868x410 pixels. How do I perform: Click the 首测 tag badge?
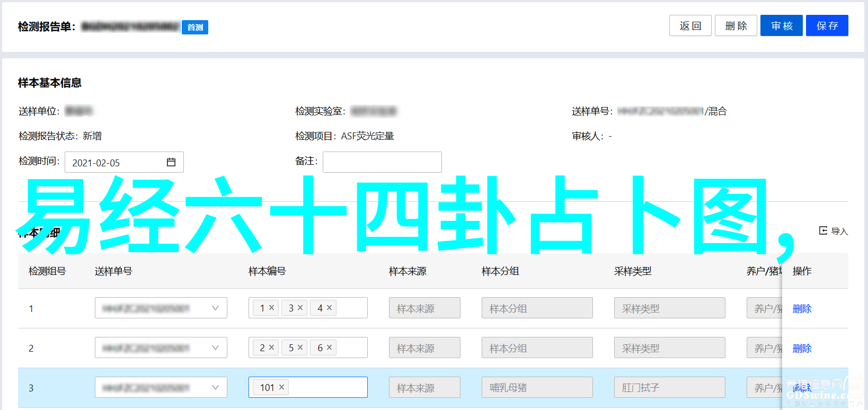tap(195, 27)
